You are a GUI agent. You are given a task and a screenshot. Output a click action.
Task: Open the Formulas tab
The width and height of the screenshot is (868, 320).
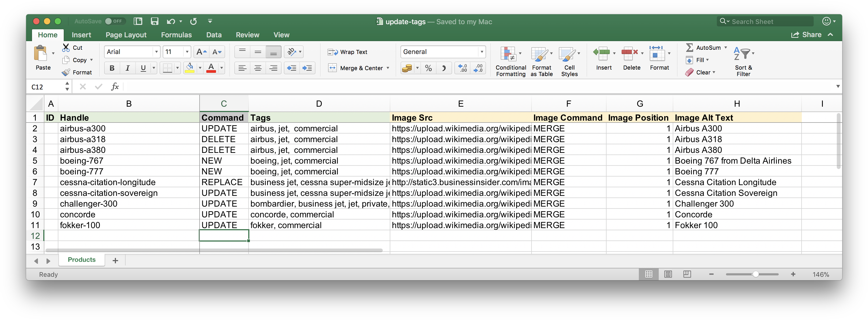point(176,35)
